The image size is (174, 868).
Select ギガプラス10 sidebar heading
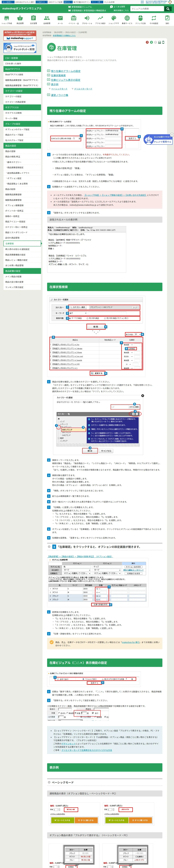(22, 107)
